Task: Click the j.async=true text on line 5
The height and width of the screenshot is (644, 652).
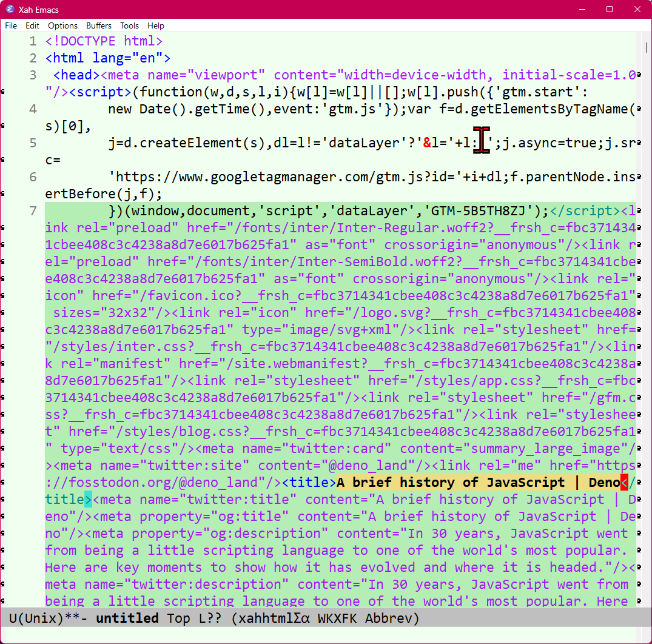Action: coord(548,143)
